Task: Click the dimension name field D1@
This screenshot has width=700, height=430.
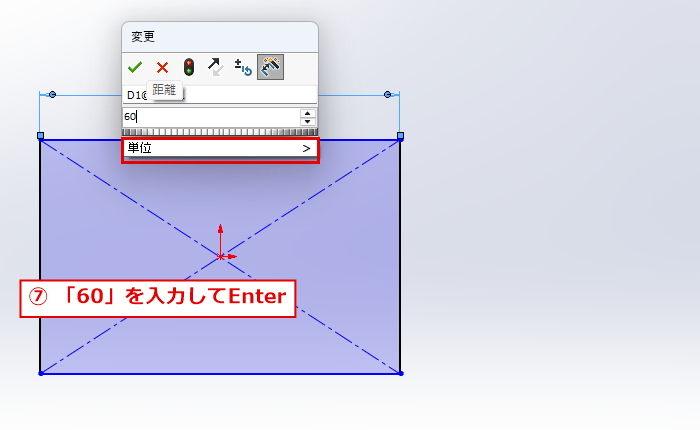Action: [220, 95]
